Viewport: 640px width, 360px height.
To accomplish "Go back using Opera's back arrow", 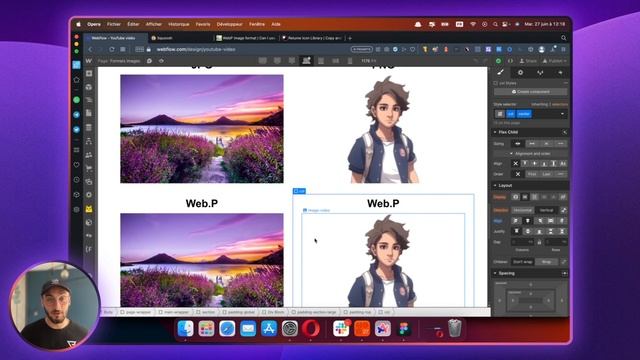I will [90, 49].
